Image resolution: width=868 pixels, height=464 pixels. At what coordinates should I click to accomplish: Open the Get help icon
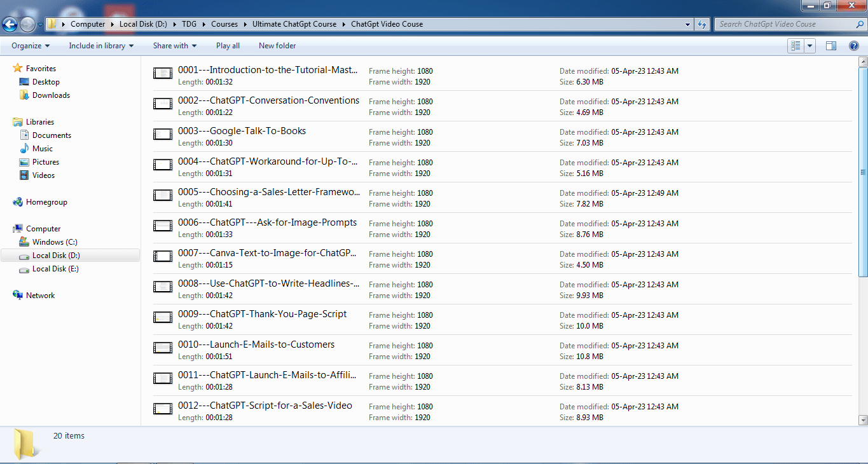[854, 46]
